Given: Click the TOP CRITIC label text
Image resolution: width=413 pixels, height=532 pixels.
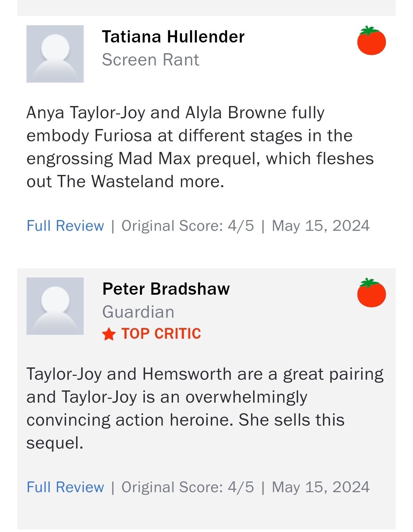Looking at the screenshot, I should 161,334.
